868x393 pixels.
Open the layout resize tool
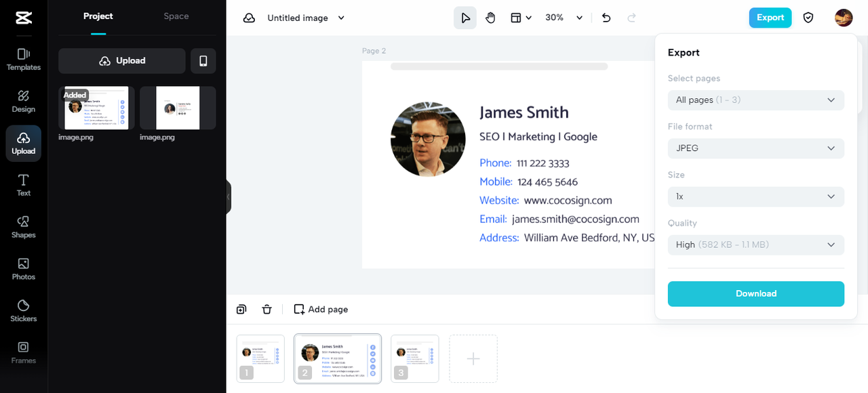point(521,18)
